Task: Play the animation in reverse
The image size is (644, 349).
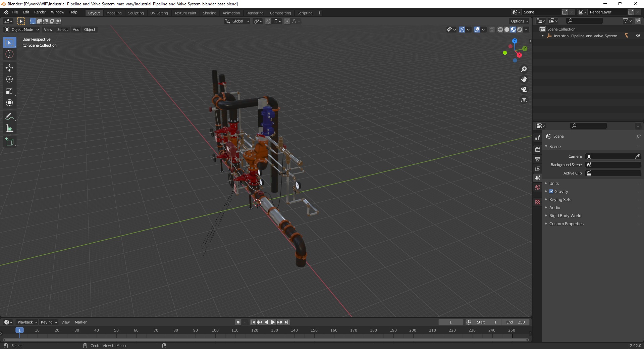Action: point(266,322)
